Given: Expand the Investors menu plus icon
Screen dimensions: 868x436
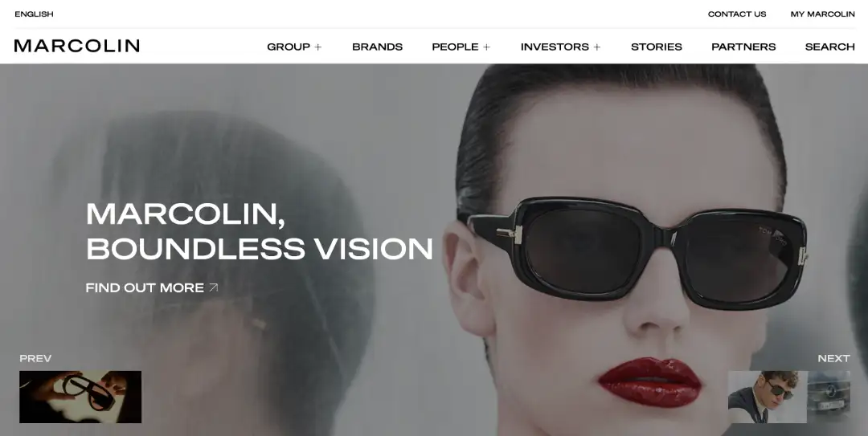Looking at the screenshot, I should pos(596,47).
